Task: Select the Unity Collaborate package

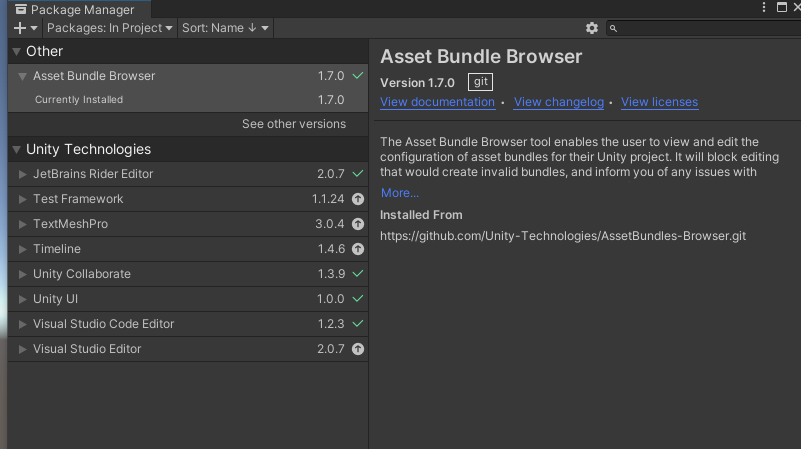Action: (188, 274)
